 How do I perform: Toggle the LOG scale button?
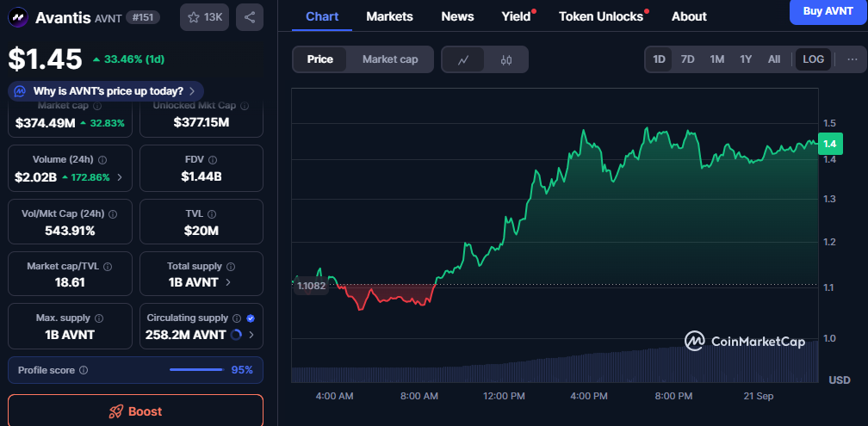point(813,59)
